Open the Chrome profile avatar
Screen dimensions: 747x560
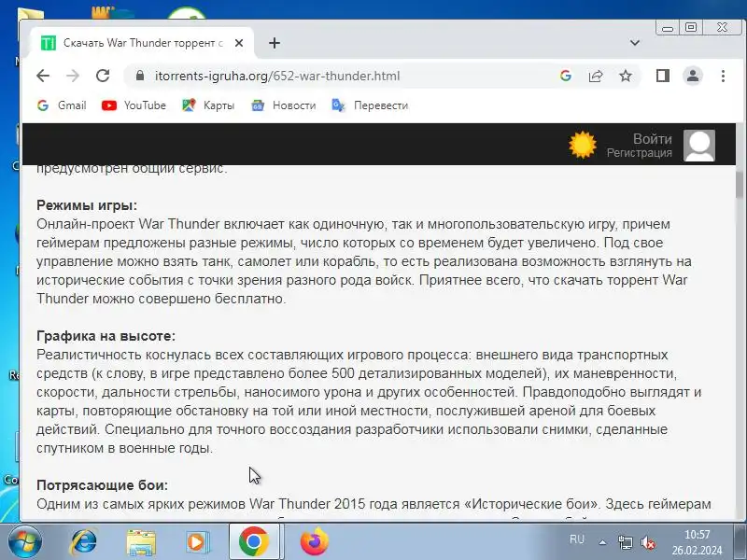pos(693,76)
